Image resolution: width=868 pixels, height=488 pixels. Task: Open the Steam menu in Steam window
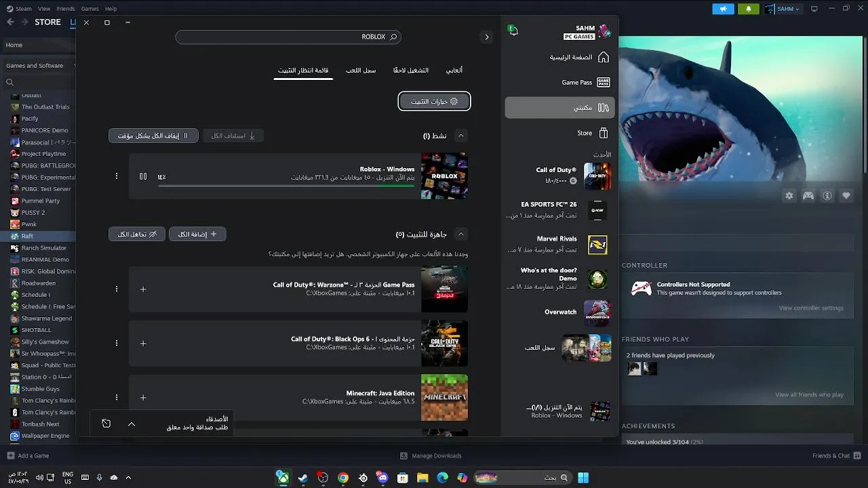pyautogui.click(x=23, y=9)
